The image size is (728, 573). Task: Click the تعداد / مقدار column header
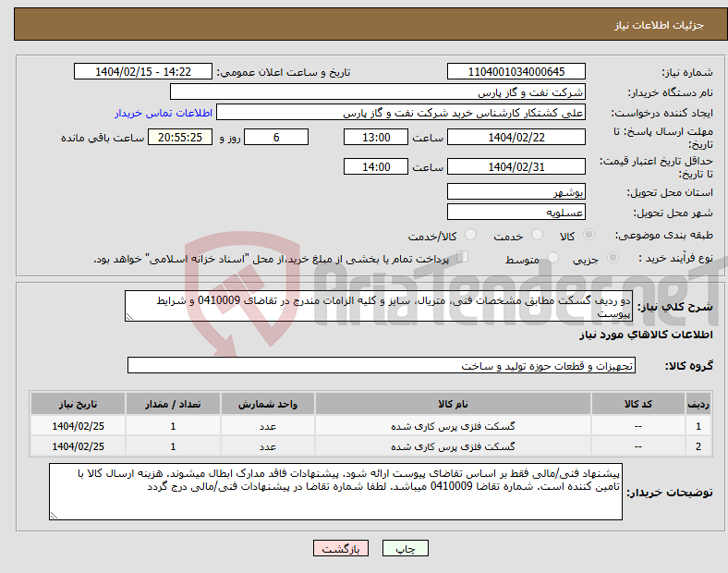(x=173, y=404)
